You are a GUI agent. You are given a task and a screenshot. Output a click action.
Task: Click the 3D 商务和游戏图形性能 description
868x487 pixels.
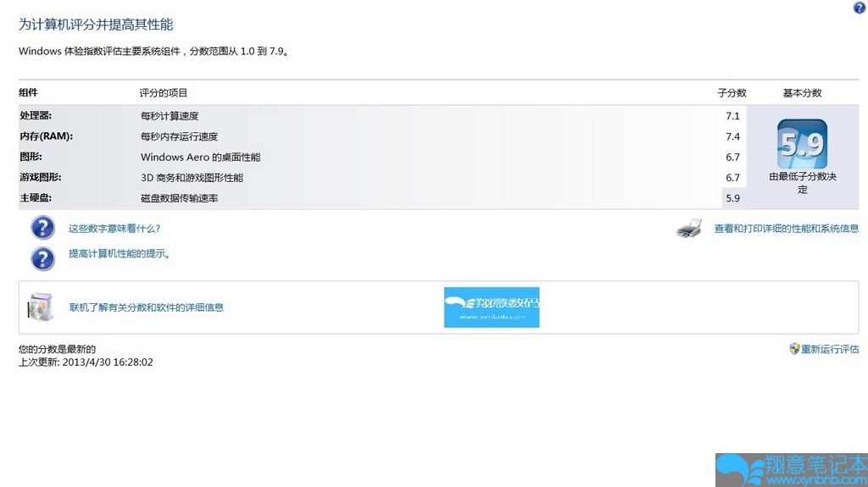[192, 177]
